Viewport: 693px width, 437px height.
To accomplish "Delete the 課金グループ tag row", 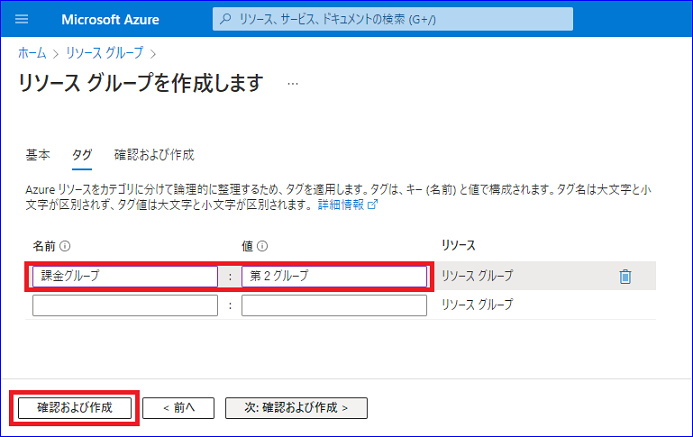I will coord(625,276).
